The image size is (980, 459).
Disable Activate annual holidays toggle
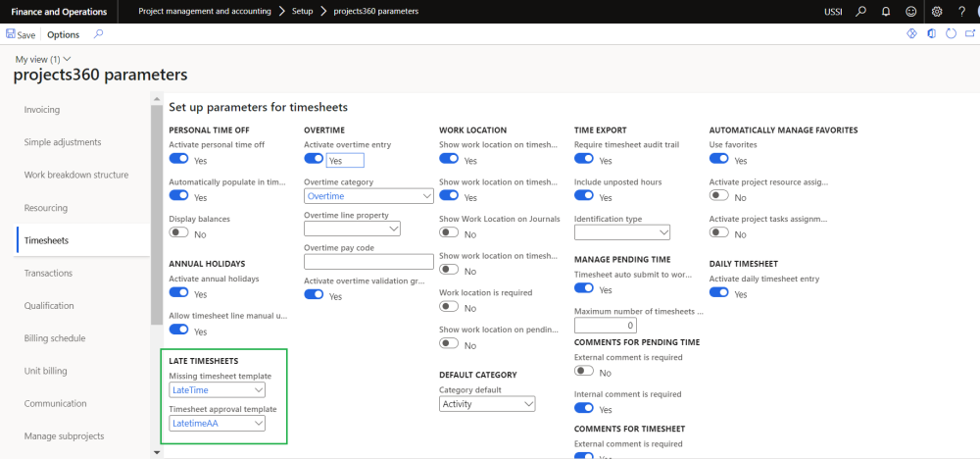pyautogui.click(x=179, y=293)
